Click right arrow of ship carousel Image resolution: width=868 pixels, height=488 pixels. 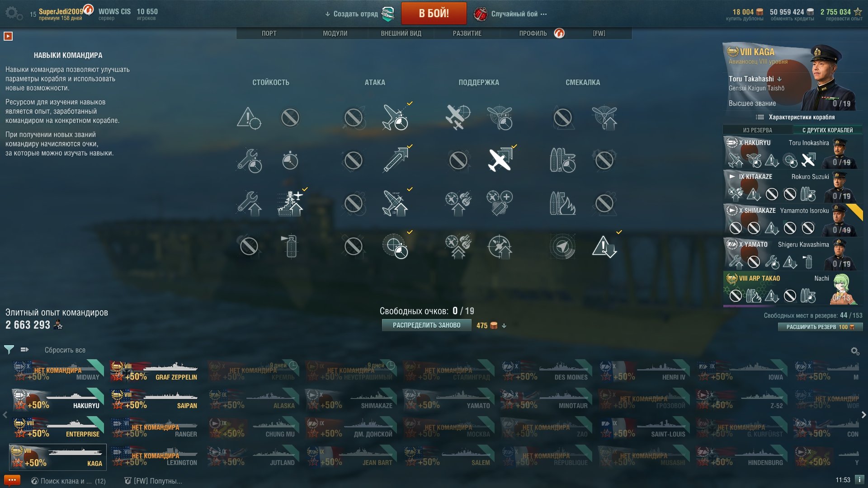[863, 414]
